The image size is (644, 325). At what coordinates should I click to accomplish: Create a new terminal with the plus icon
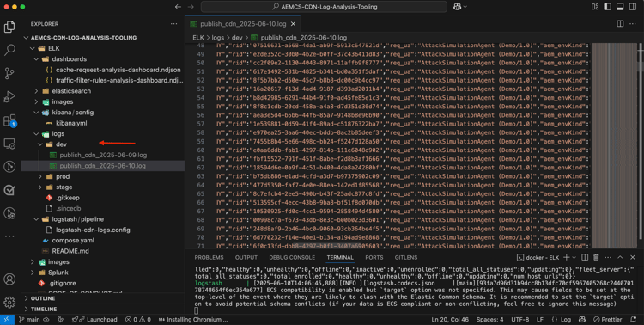[566, 257]
